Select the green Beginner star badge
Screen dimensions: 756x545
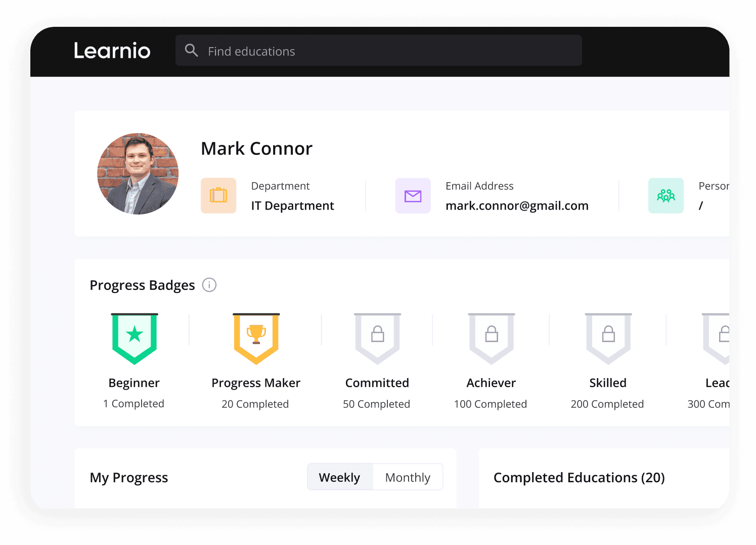[x=135, y=339]
